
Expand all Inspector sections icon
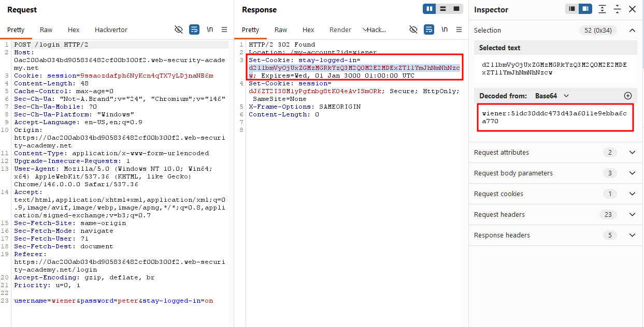coord(602,9)
